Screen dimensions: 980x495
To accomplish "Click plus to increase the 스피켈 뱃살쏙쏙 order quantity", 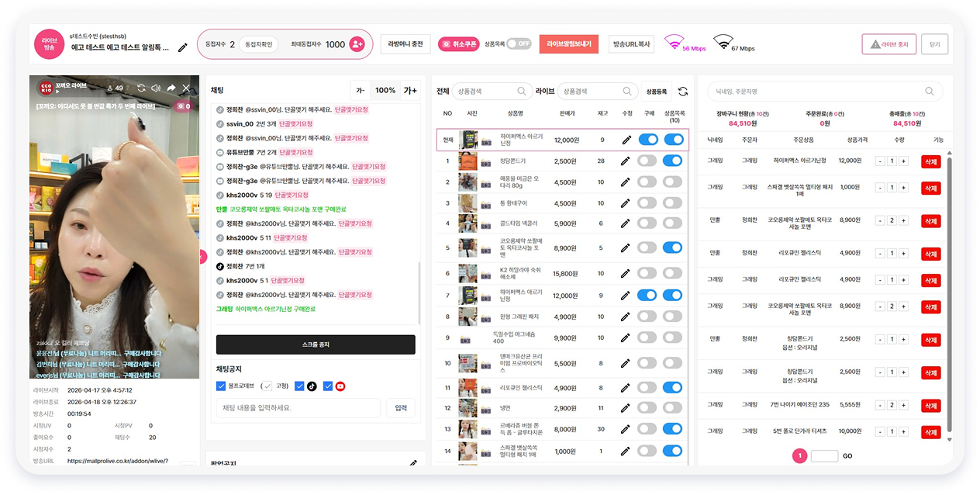I will click(x=903, y=188).
